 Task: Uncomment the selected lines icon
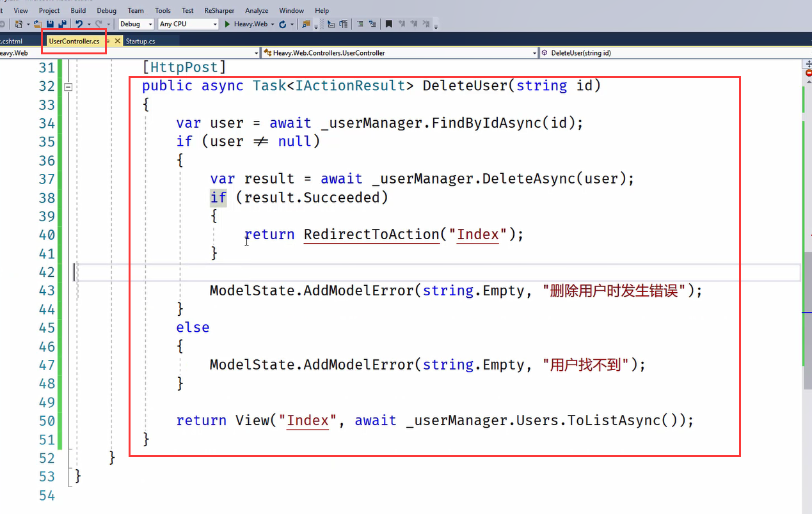click(x=372, y=24)
